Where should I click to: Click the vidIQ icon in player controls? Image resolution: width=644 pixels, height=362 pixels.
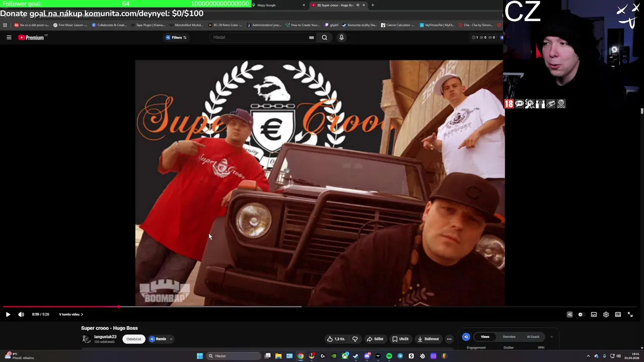point(570,314)
